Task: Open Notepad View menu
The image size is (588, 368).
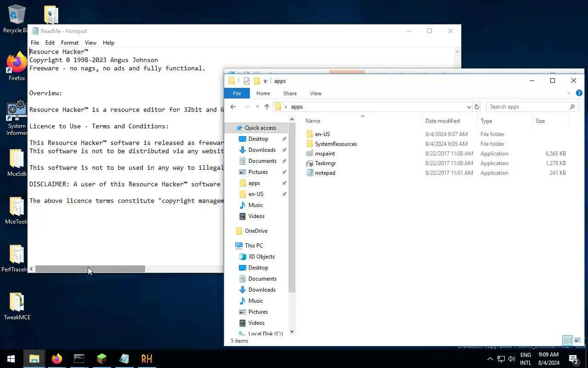Action: coord(90,43)
